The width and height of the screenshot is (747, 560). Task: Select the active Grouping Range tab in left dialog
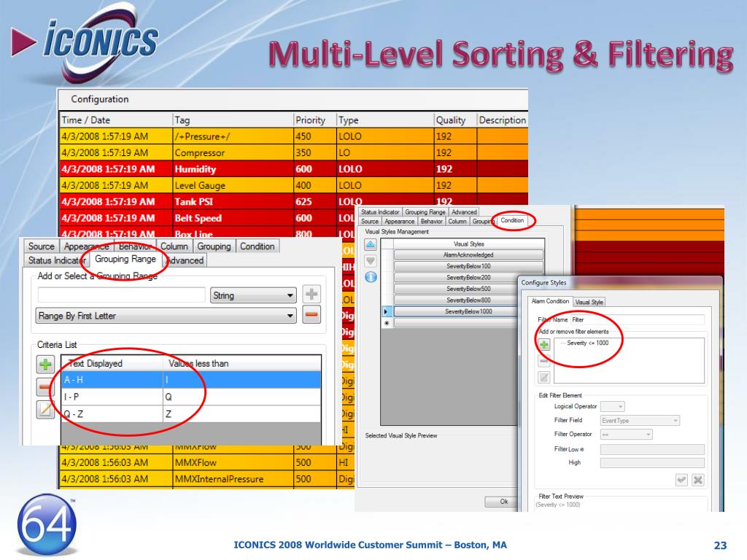coord(125,259)
